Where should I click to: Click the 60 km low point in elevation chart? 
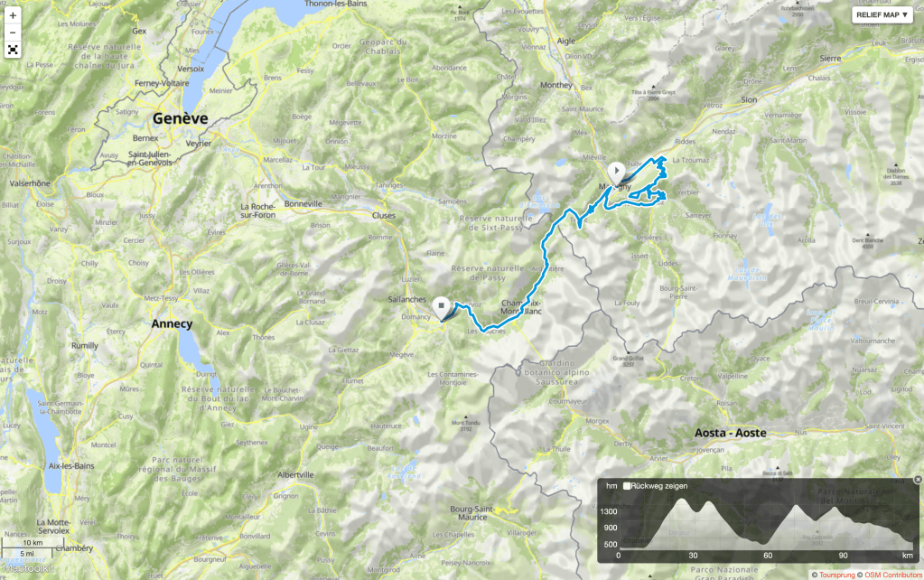coord(765,542)
